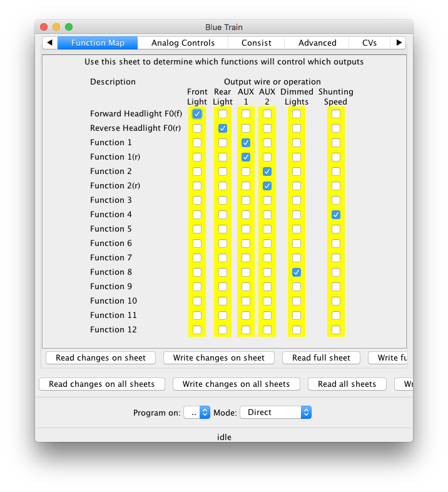The width and height of the screenshot is (448, 492).
Task: Uncheck Forward Headlight F0(f) Front Light
Action: coord(197,114)
